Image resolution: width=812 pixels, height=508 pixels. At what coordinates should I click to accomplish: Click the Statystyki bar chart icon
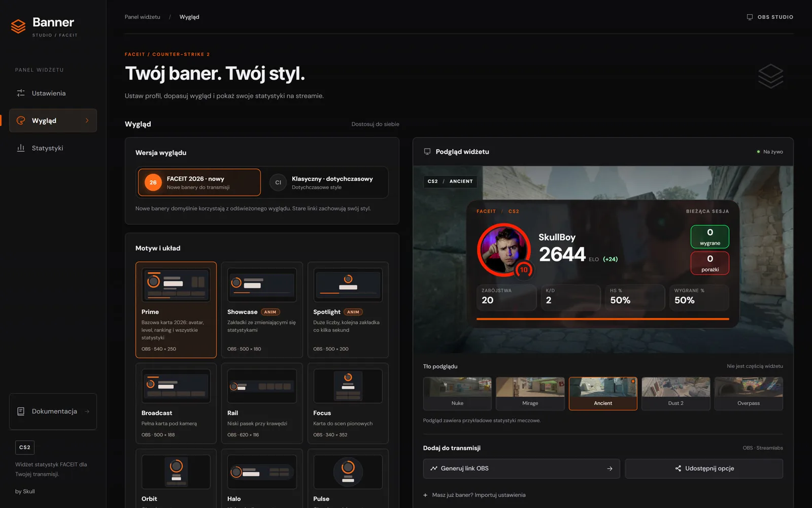pyautogui.click(x=21, y=148)
